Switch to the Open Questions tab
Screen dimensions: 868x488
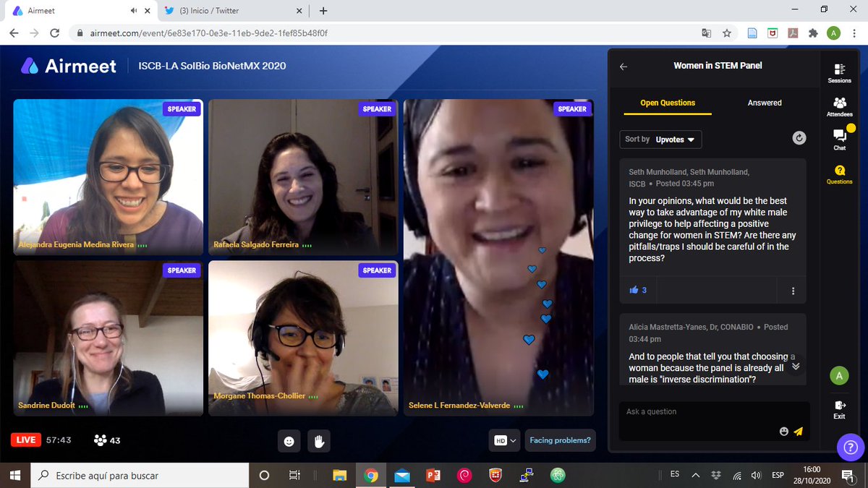(x=668, y=103)
